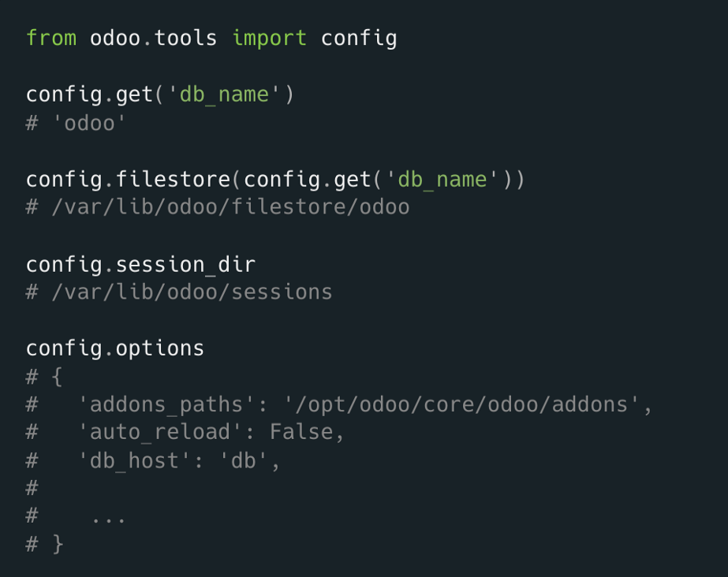Click 'db_name' string inside the filestore call

(x=442, y=180)
